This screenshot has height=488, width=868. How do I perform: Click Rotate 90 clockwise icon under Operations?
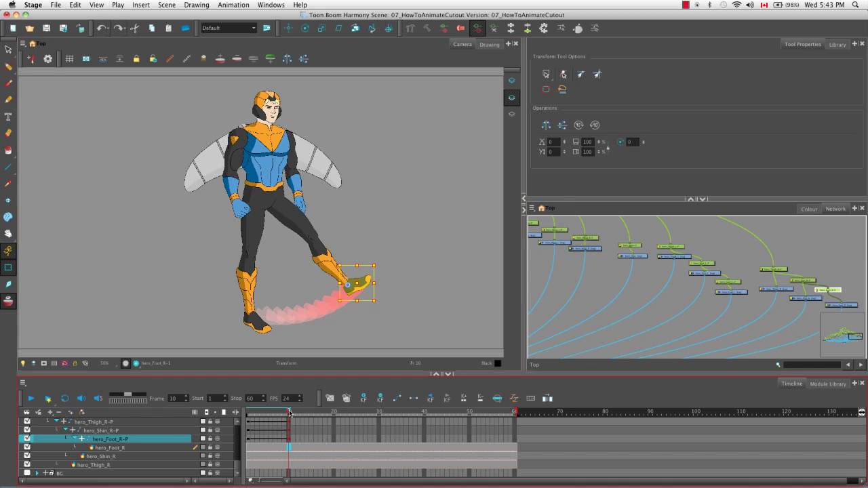[x=578, y=125]
